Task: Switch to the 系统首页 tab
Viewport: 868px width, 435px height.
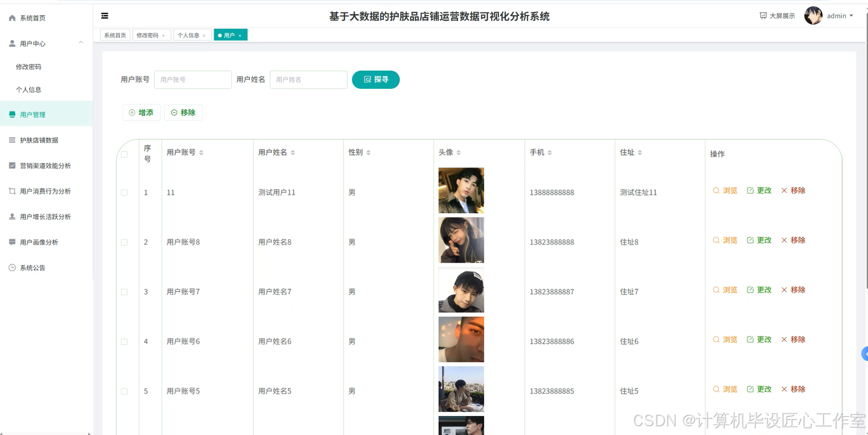Action: point(115,35)
